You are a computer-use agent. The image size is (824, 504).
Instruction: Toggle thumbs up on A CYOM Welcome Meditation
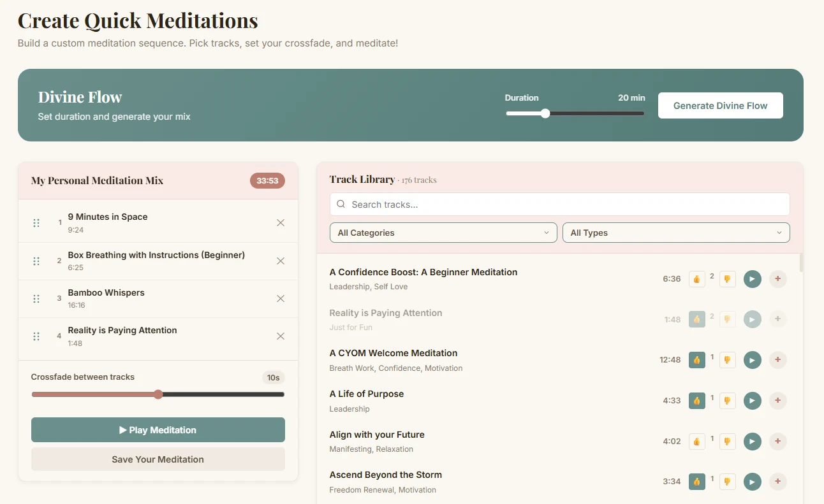coord(697,360)
